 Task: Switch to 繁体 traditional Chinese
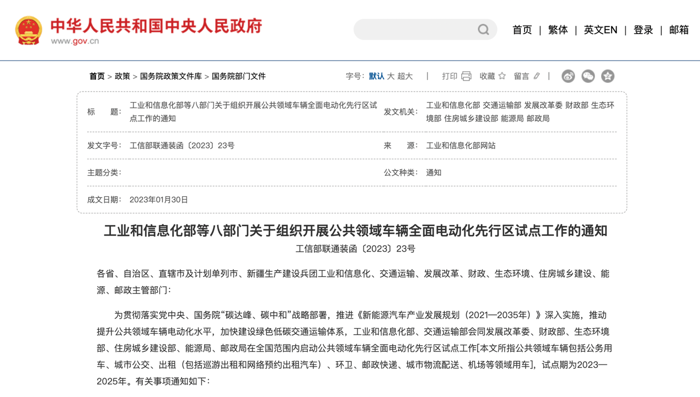tap(558, 30)
